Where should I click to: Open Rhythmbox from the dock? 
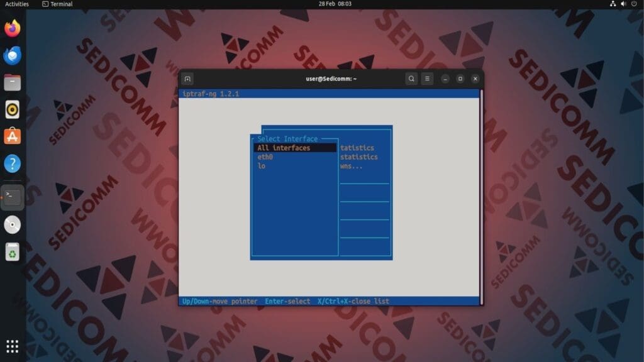tap(11, 109)
